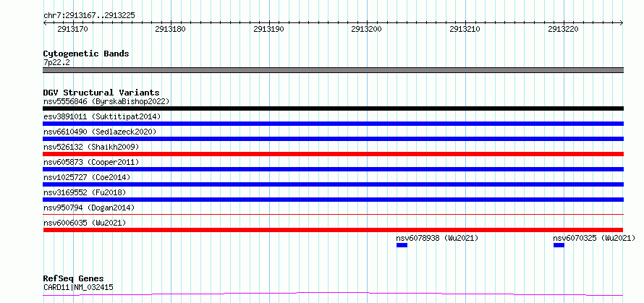This screenshot has width=644, height=303.
Task: Click the blue esv3891011 variant bar
Action: [333, 124]
